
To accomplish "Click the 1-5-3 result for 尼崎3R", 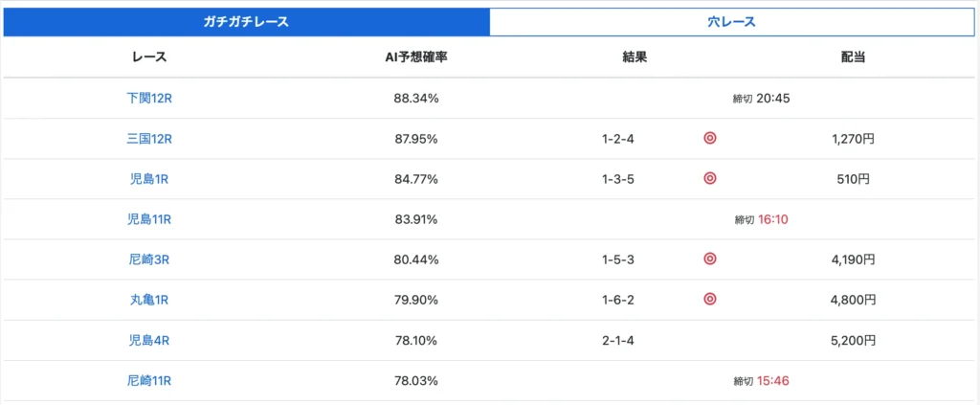I will coord(618,259).
